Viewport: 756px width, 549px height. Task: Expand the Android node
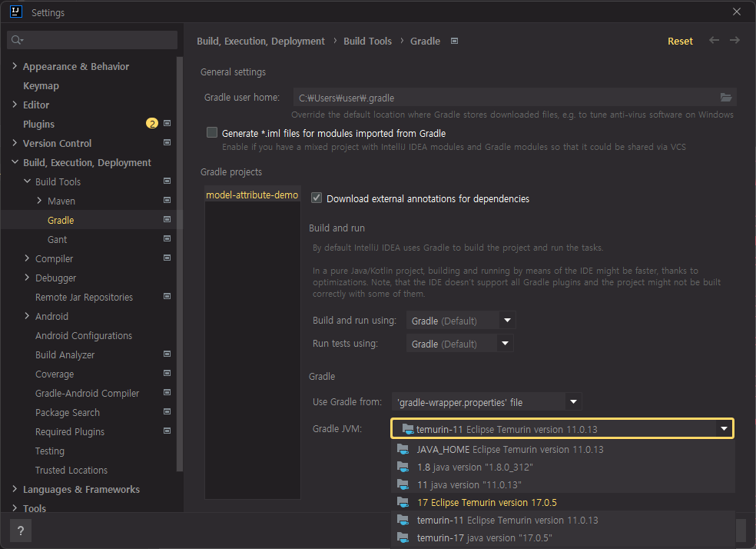tap(27, 316)
